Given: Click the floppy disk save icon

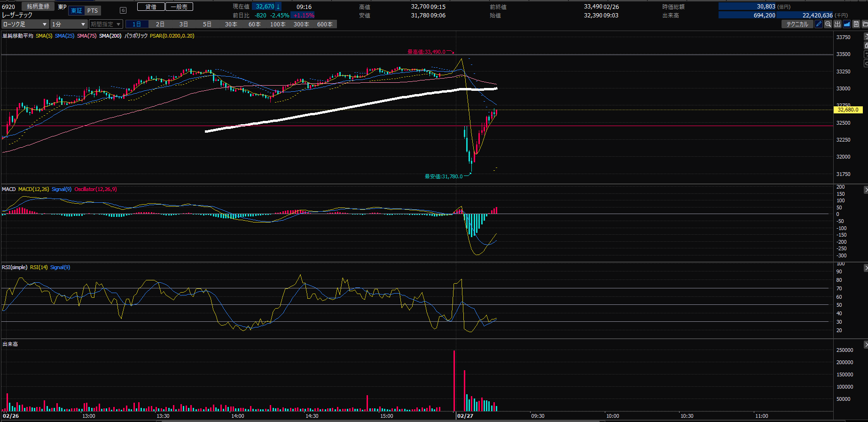Looking at the screenshot, I should pyautogui.click(x=856, y=24).
